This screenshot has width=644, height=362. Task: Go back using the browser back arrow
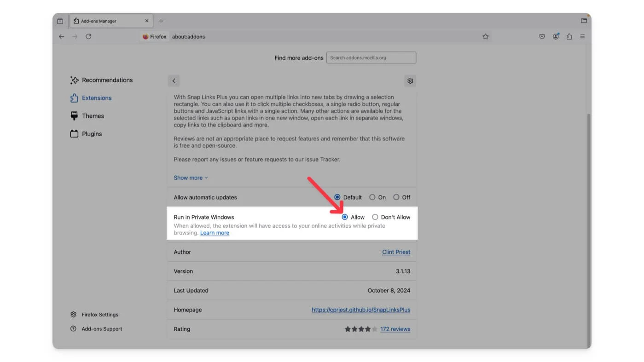pos(62,36)
